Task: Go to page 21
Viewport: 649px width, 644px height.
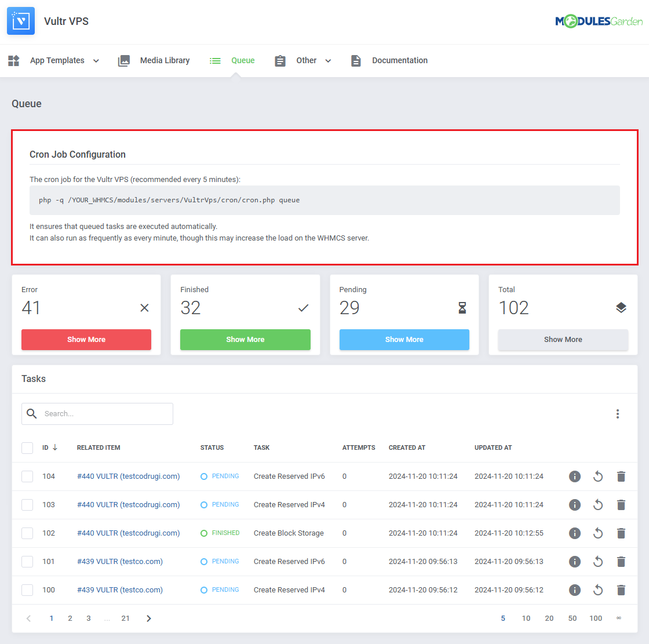Action: [x=125, y=618]
